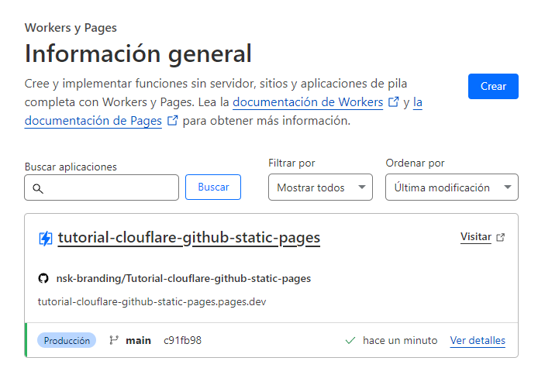Click the Información general heading
Viewport: 538px width, 392px height.
click(x=138, y=53)
